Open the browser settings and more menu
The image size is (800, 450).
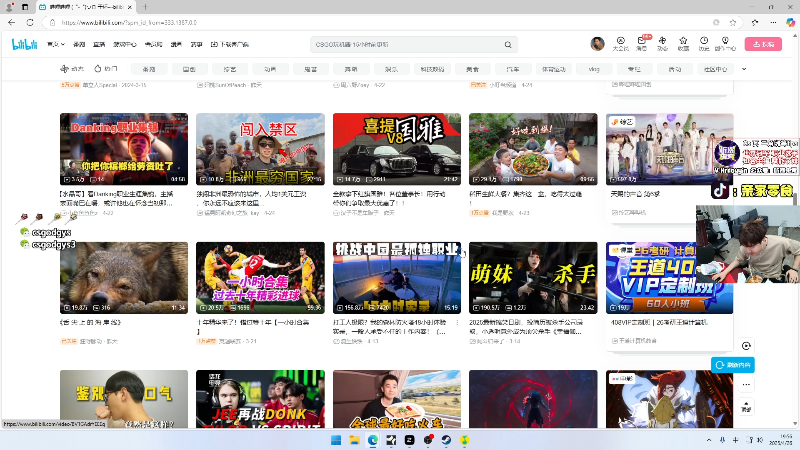click(773, 22)
